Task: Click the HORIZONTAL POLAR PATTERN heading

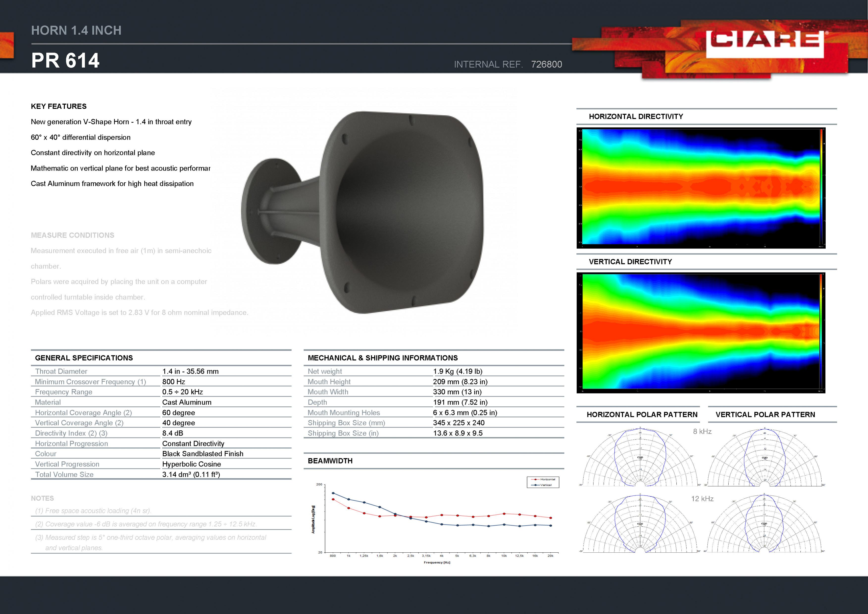Action: click(x=642, y=415)
